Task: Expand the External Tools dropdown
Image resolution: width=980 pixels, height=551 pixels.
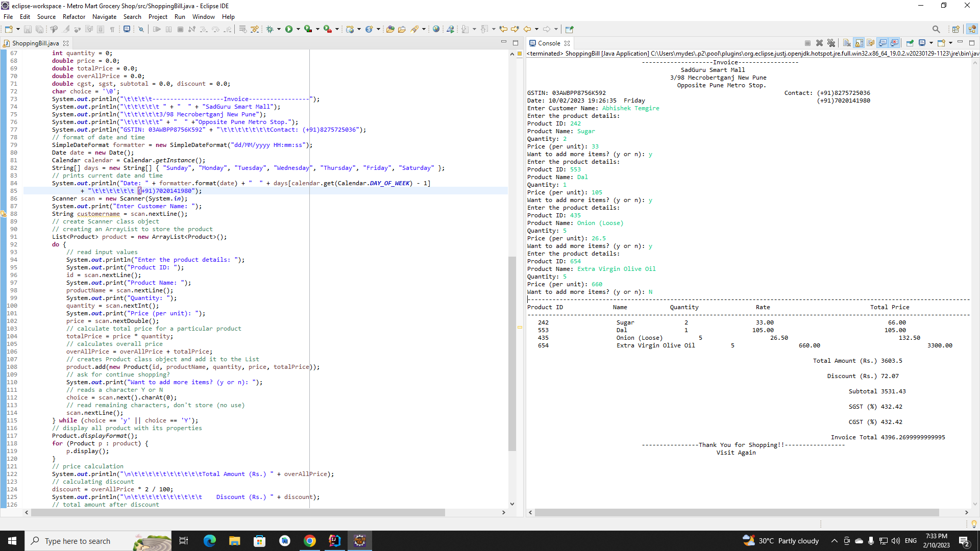Action: (x=337, y=29)
